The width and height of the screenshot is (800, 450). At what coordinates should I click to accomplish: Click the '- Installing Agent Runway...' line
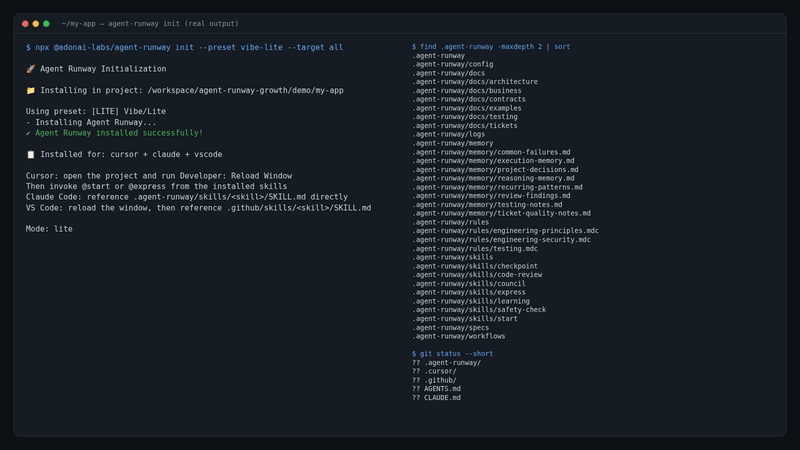[x=91, y=122]
